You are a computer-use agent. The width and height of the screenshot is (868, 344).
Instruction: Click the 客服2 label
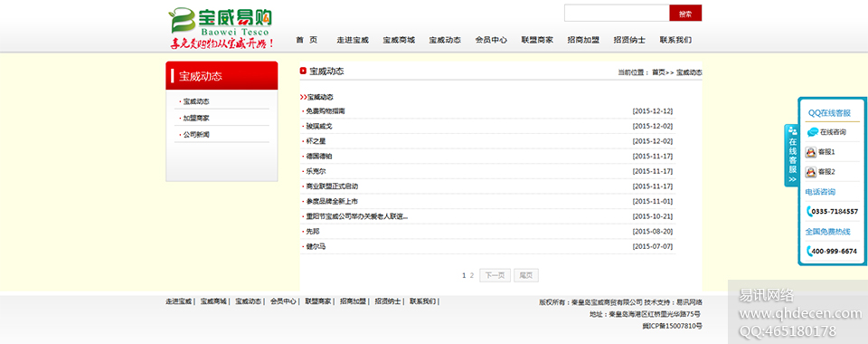coord(826,172)
